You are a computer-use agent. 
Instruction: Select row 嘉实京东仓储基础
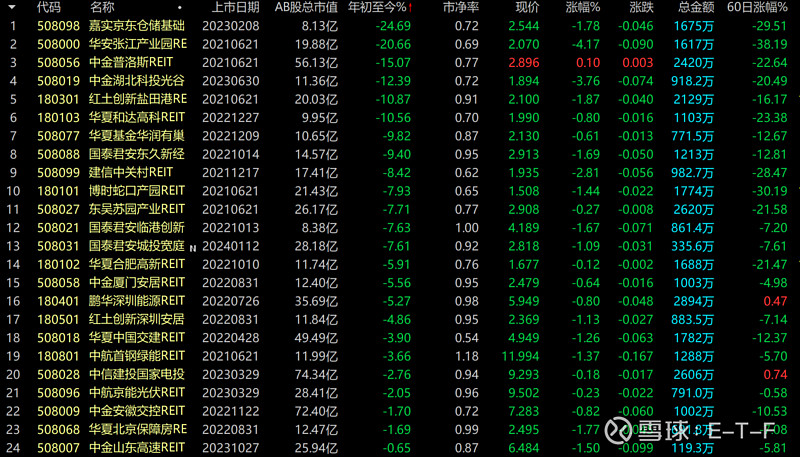click(x=400, y=26)
